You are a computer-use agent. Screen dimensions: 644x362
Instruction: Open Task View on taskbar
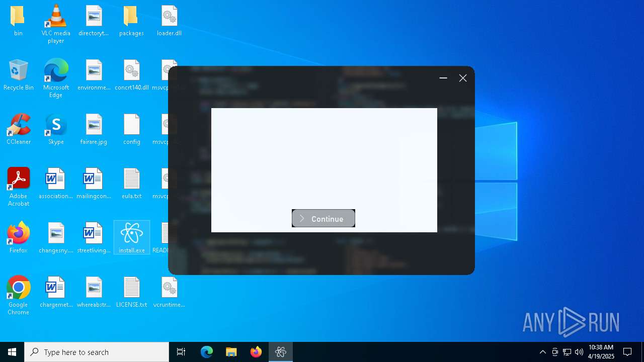point(181,352)
